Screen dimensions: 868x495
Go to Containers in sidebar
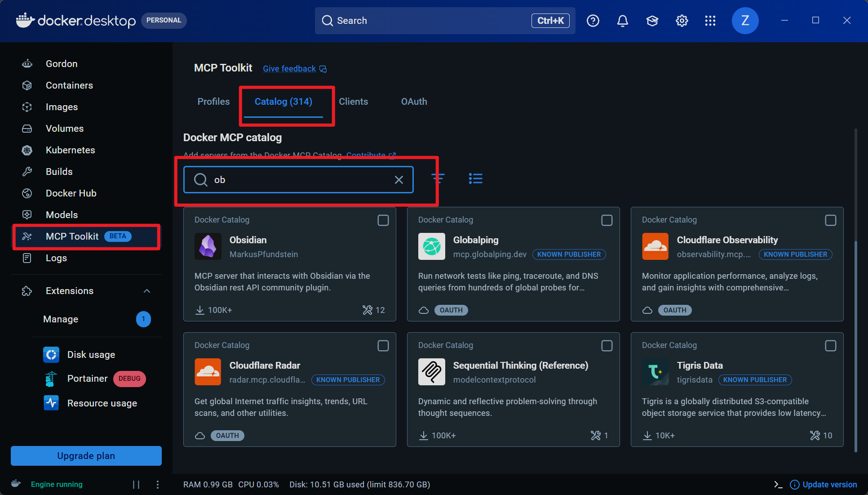coord(86,85)
